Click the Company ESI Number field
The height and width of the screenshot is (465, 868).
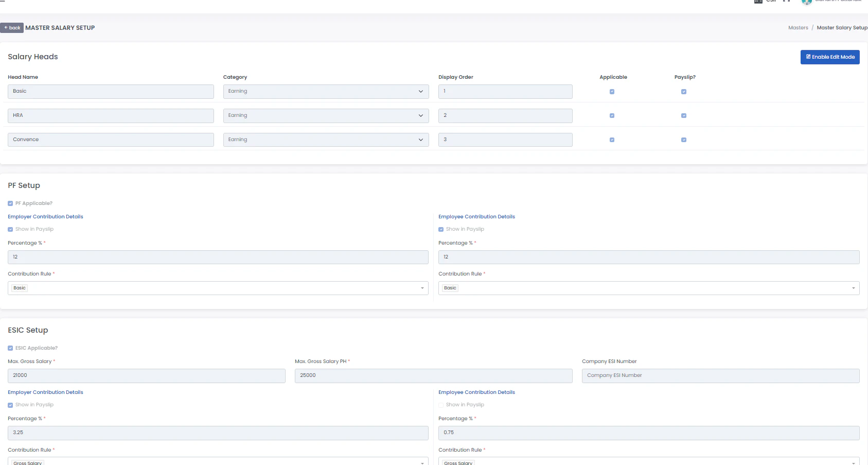point(720,376)
